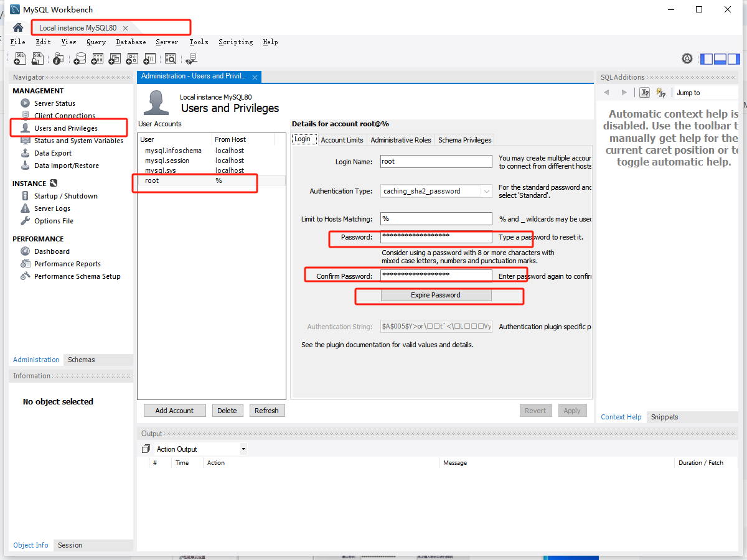Open the Database menu
The width and height of the screenshot is (747, 560).
pyautogui.click(x=131, y=42)
